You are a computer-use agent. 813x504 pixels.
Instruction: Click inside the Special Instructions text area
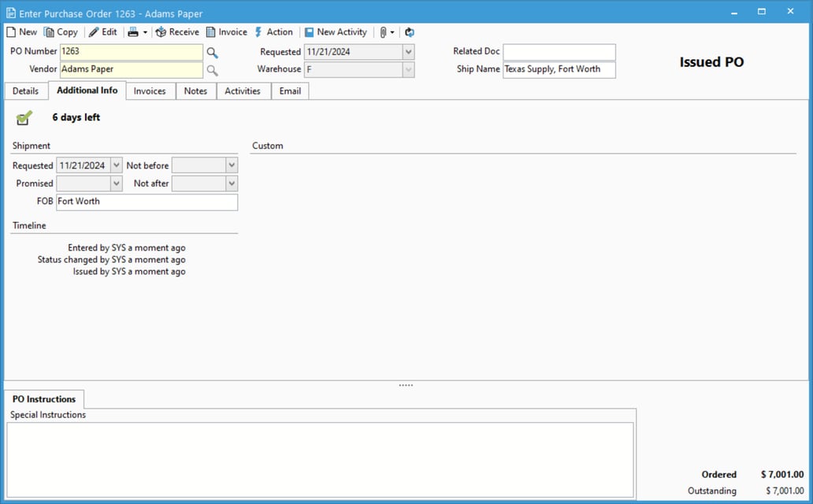click(x=320, y=461)
